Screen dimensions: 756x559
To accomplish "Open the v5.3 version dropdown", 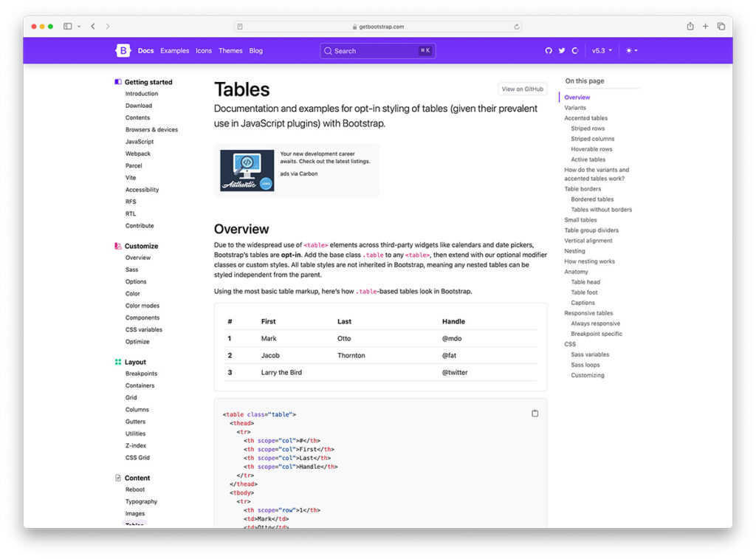I will (602, 51).
